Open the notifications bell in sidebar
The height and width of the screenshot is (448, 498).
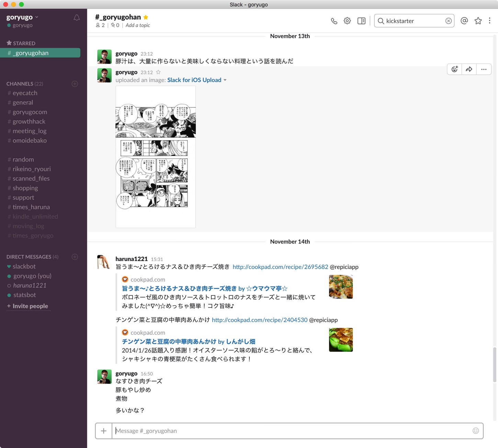click(77, 18)
